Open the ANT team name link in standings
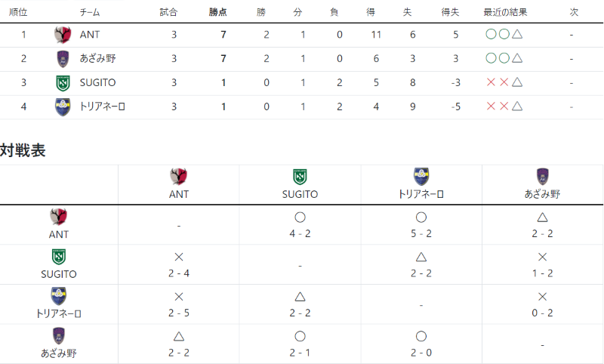The height and width of the screenshot is (364, 604). tap(90, 35)
